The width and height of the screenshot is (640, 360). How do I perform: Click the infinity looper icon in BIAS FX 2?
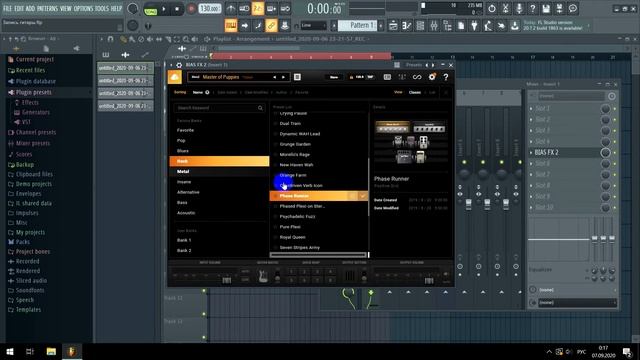[x=417, y=77]
